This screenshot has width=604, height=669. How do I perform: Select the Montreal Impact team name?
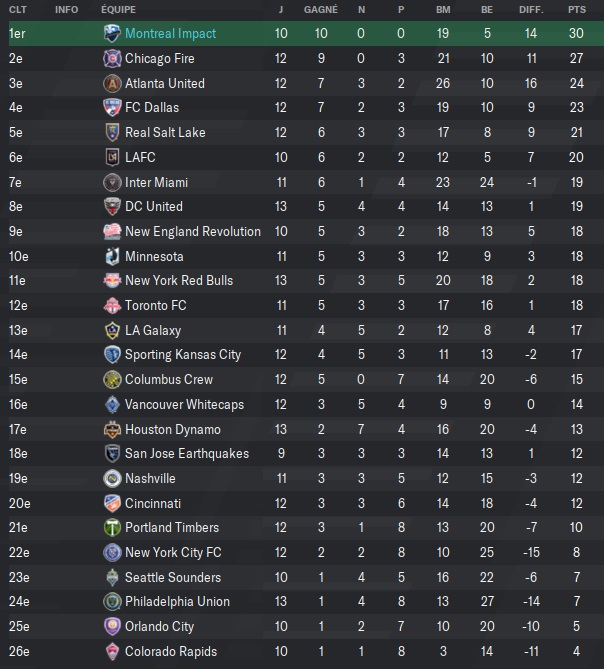170,33
